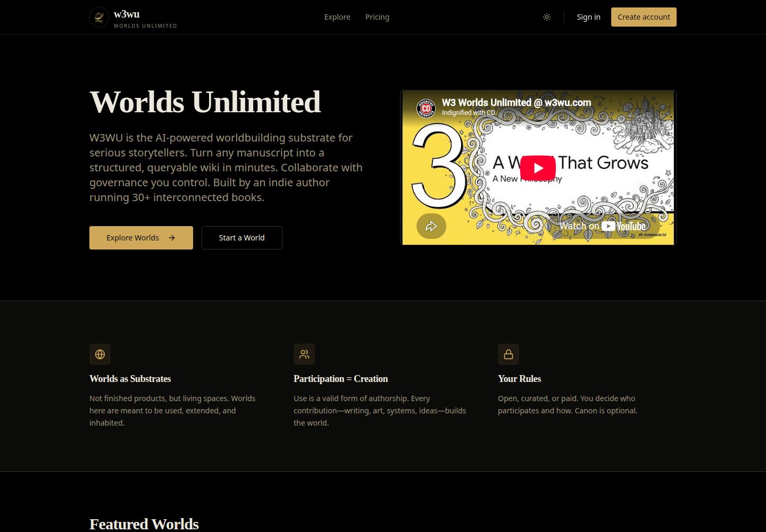
Task: Click the video share arrow icon
Action: point(431,226)
